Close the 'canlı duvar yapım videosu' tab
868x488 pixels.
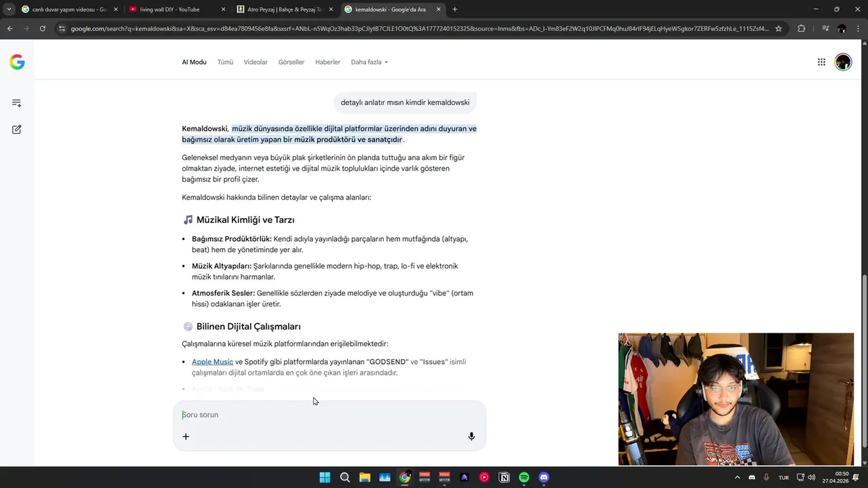click(115, 9)
